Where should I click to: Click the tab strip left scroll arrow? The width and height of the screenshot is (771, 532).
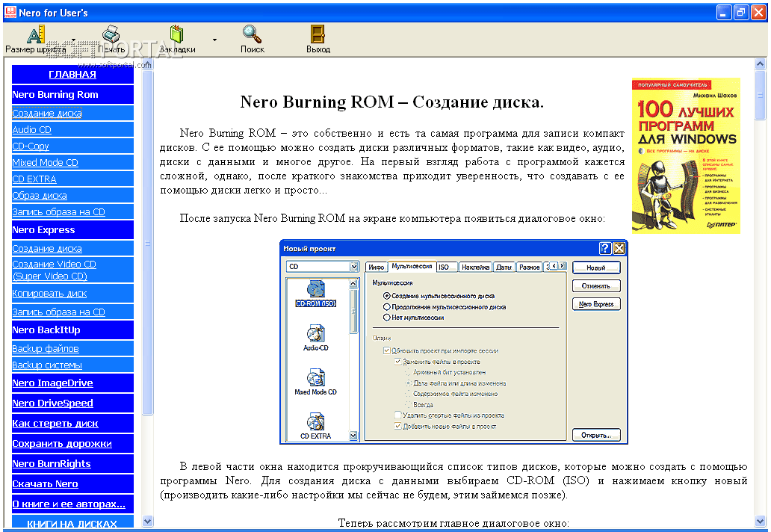(x=554, y=266)
